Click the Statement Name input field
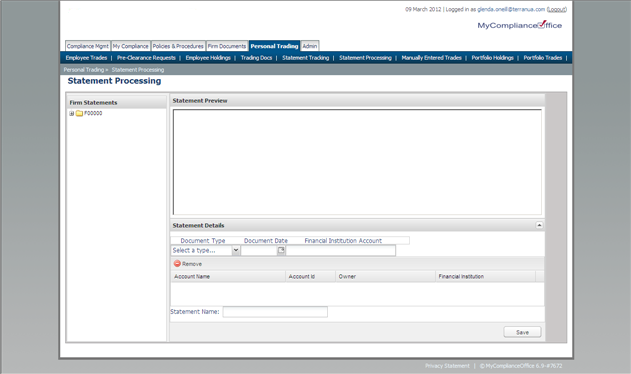Screen dimensions: 631x374 click(275, 312)
